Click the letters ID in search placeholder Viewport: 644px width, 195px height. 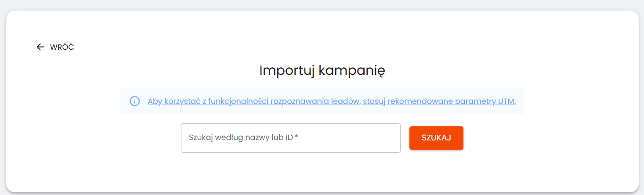click(289, 137)
